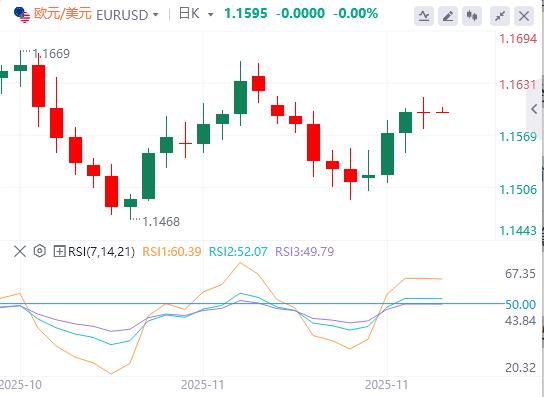This screenshot has width=544, height=397.
Task: Click the 欧元/美元 pair name
Action: [x=63, y=14]
